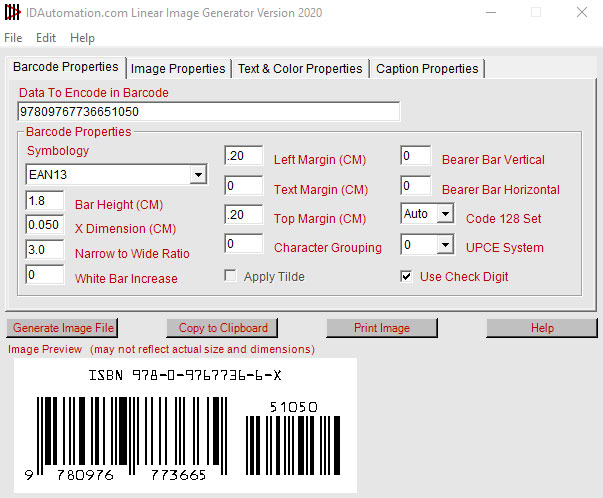This screenshot has width=603, height=498.
Task: Click the Apply Tilde label
Action: tap(274, 276)
